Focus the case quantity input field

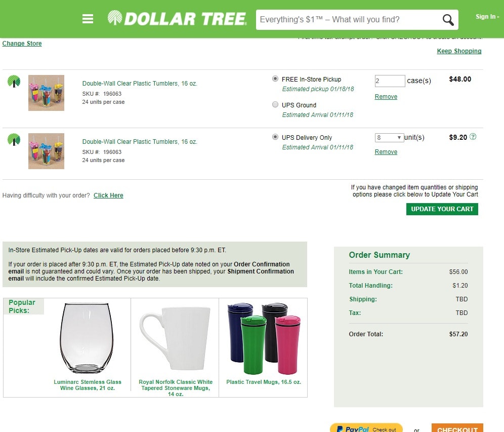point(390,81)
